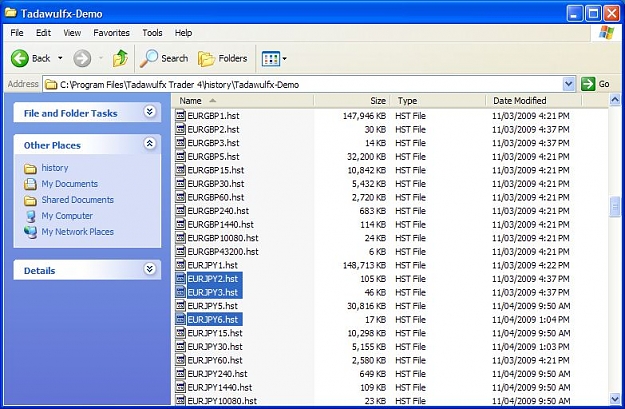Collapse the Other Places panel
625x409 pixels.
click(x=149, y=143)
